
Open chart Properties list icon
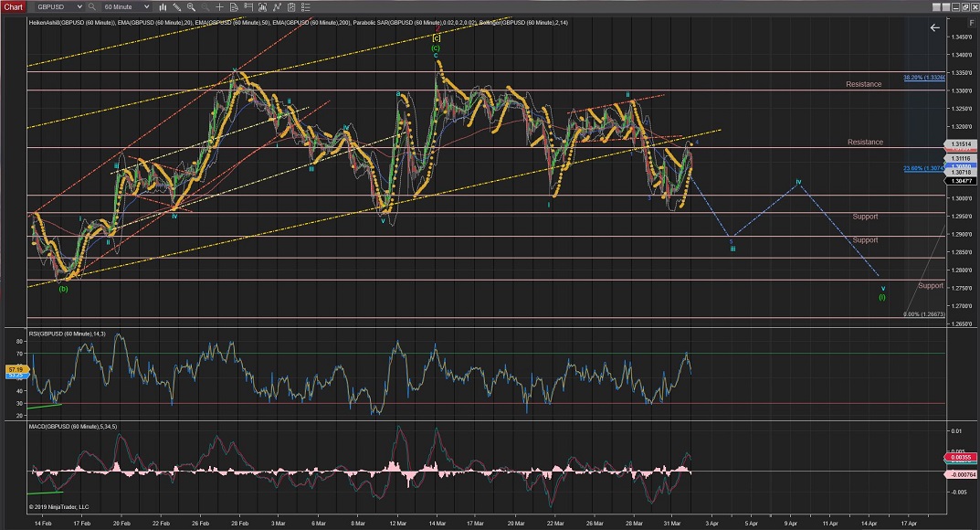tap(306, 7)
